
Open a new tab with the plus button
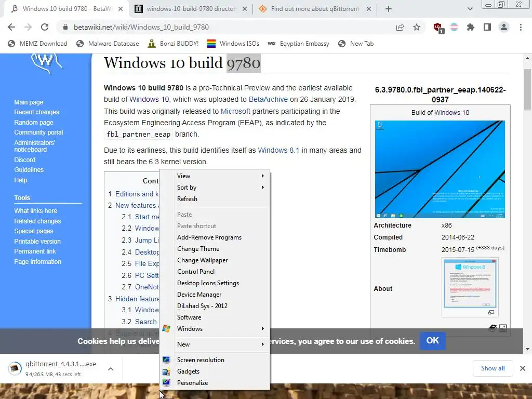pyautogui.click(x=389, y=9)
